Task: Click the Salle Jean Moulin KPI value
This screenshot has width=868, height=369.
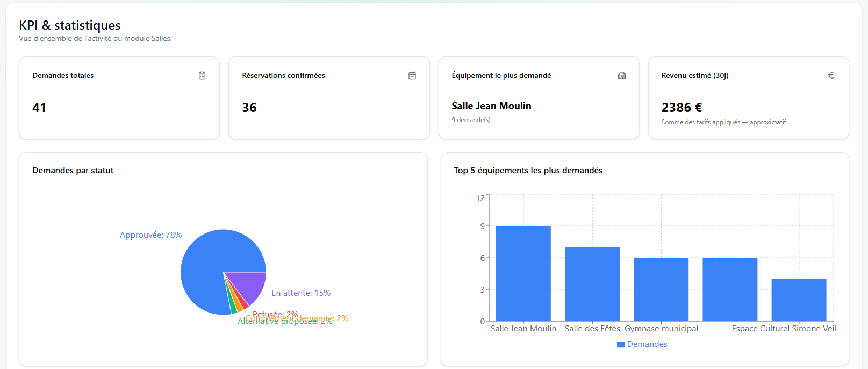Action: (x=491, y=106)
